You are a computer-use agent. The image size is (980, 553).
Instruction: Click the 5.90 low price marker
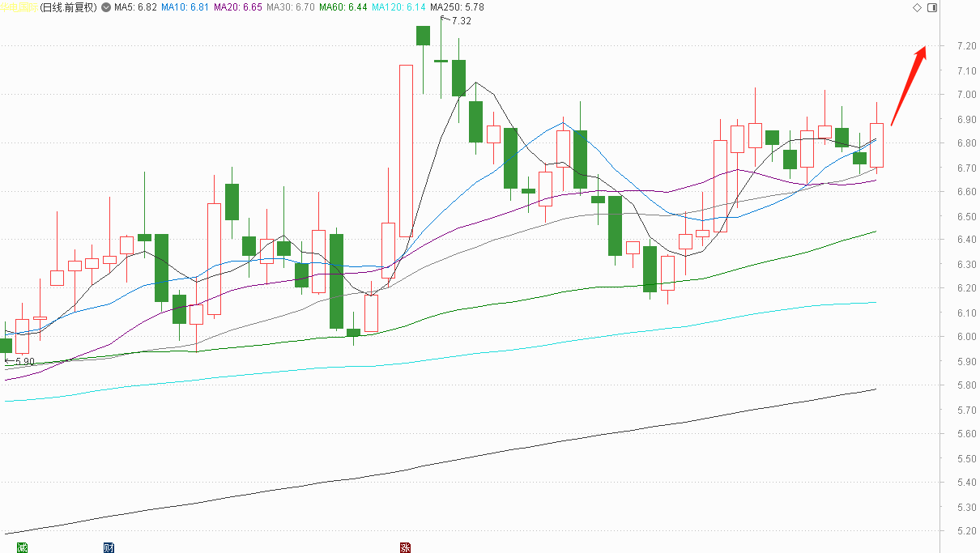[24, 362]
